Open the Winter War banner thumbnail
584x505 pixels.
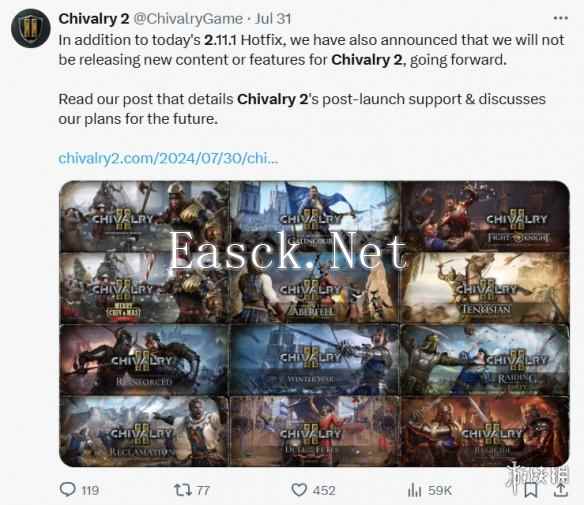(x=314, y=359)
